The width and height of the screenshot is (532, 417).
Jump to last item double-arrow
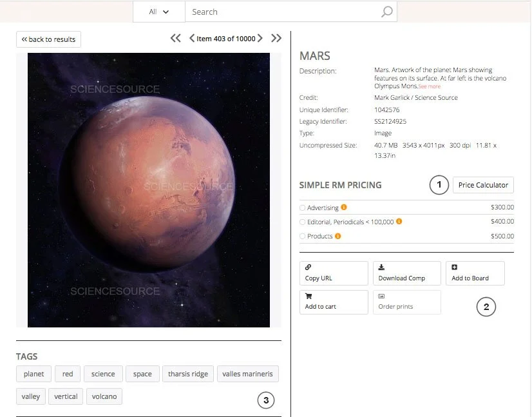click(x=276, y=38)
